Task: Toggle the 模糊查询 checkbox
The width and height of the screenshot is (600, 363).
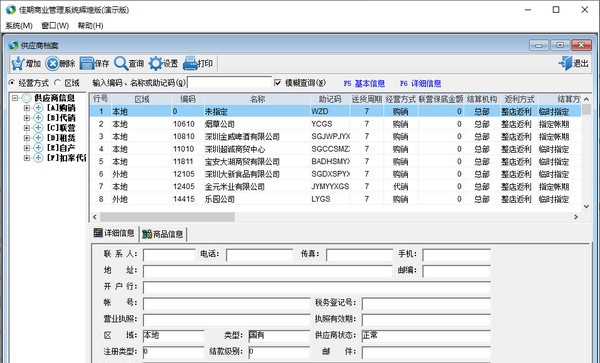Action: (x=278, y=83)
